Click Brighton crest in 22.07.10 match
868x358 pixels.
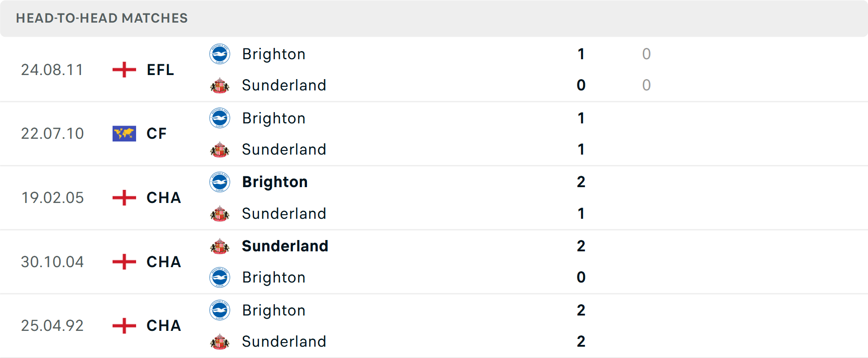[x=220, y=118]
